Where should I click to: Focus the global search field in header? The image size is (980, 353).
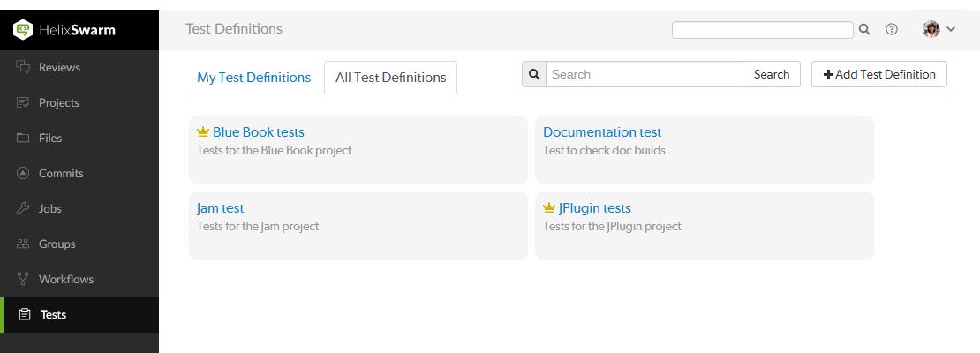point(763,29)
